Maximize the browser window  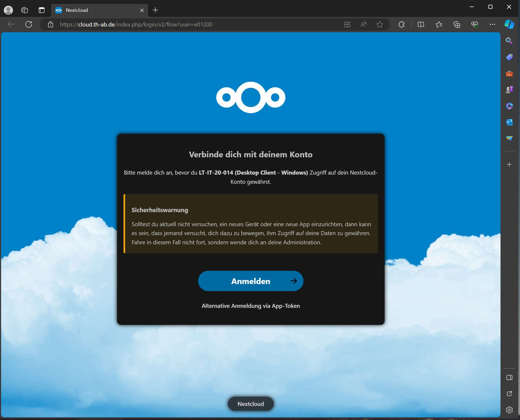490,7
